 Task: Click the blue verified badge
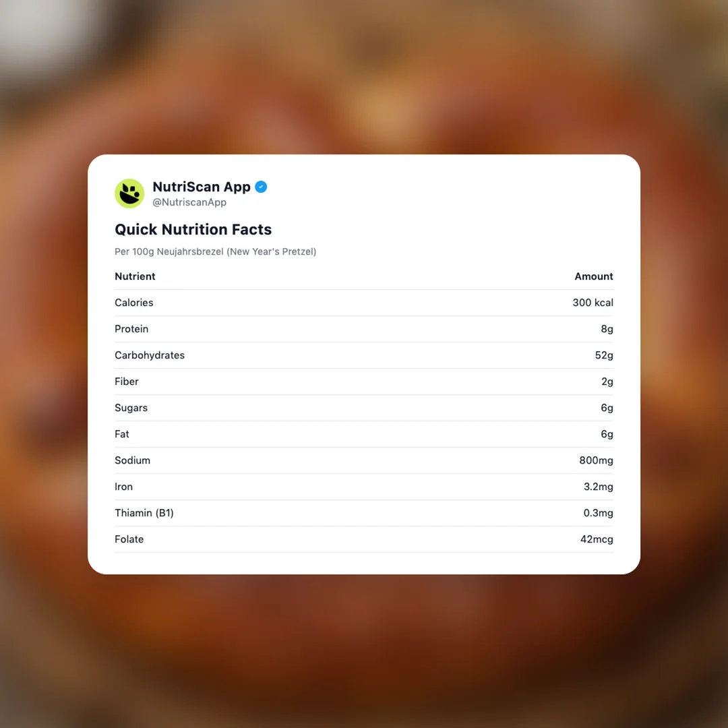pyautogui.click(x=261, y=187)
